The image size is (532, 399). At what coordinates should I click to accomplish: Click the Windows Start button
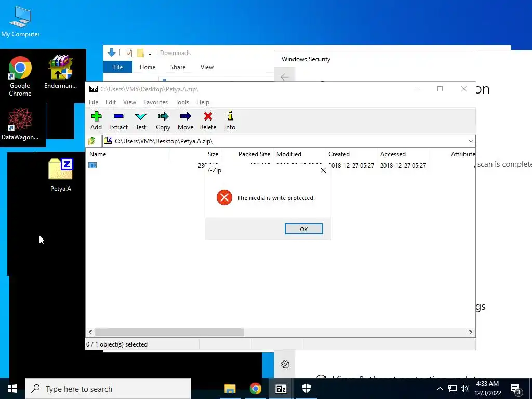[12, 389]
